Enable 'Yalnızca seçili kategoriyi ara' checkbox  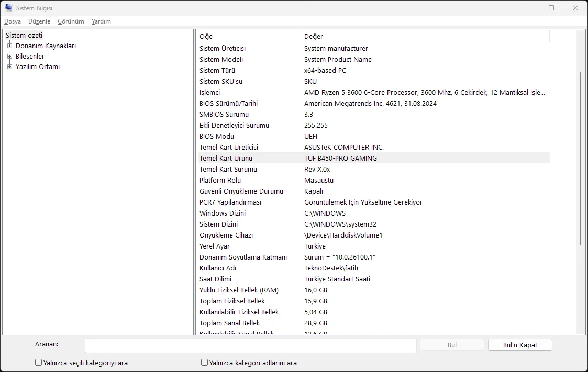pos(38,362)
